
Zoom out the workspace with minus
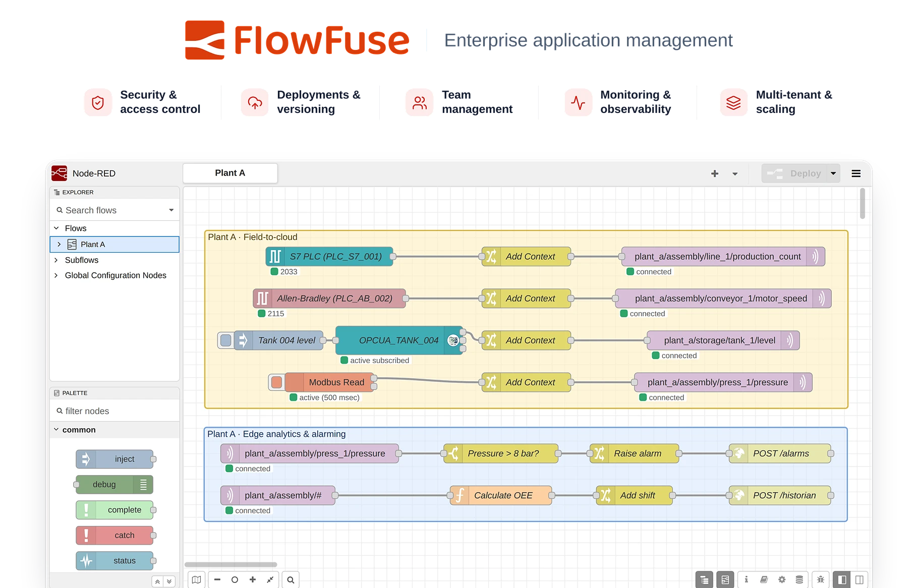pos(217,580)
